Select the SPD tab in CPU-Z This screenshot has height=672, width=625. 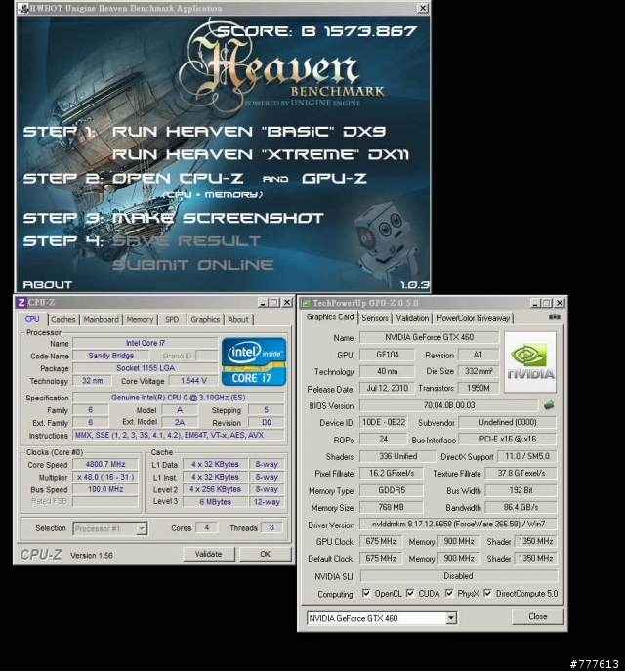(x=172, y=319)
